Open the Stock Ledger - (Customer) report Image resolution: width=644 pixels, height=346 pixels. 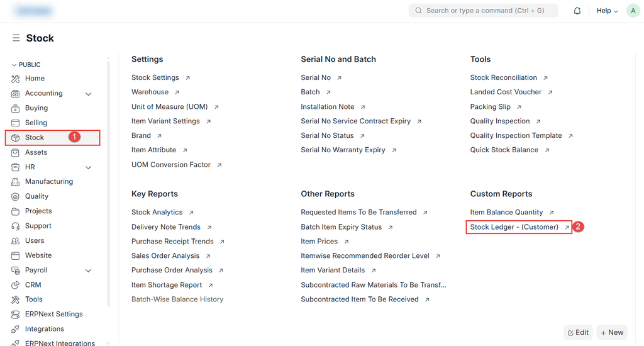pos(514,227)
